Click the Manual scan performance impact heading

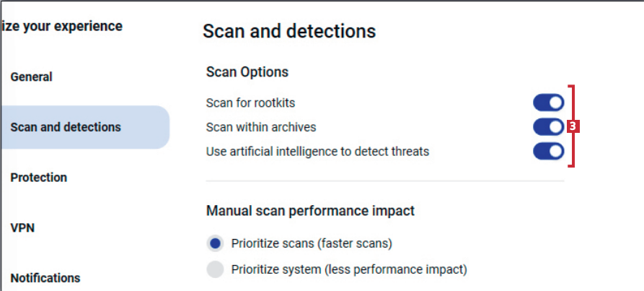tap(310, 211)
